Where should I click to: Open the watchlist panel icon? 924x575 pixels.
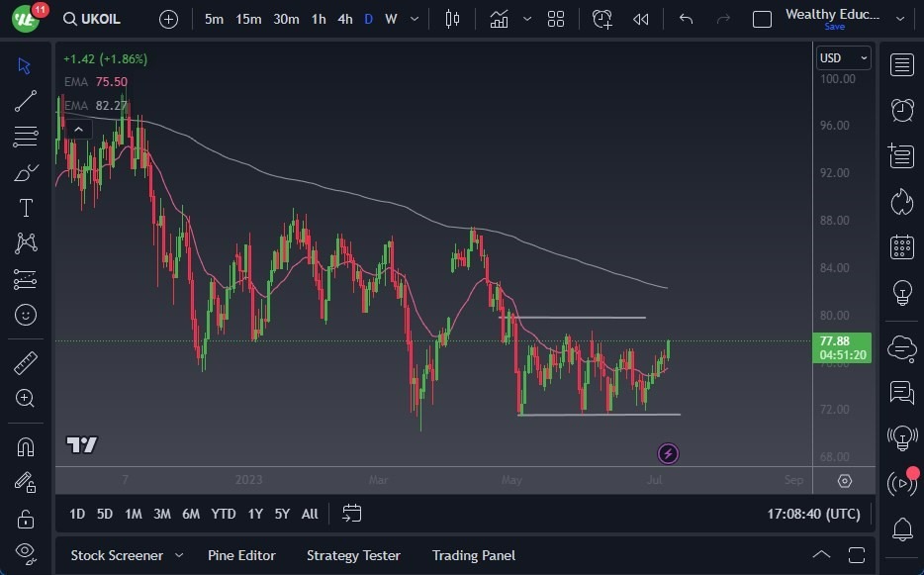click(901, 65)
